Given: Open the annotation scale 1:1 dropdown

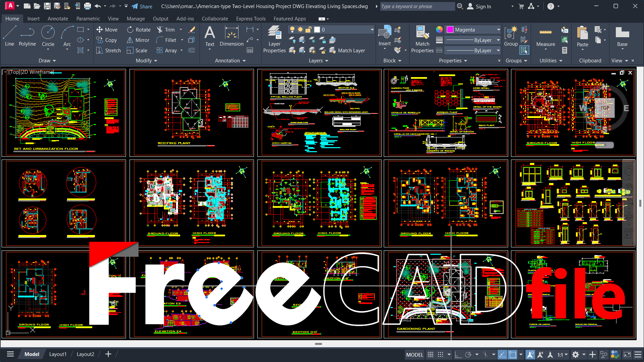Looking at the screenshot, I should pos(562,354).
